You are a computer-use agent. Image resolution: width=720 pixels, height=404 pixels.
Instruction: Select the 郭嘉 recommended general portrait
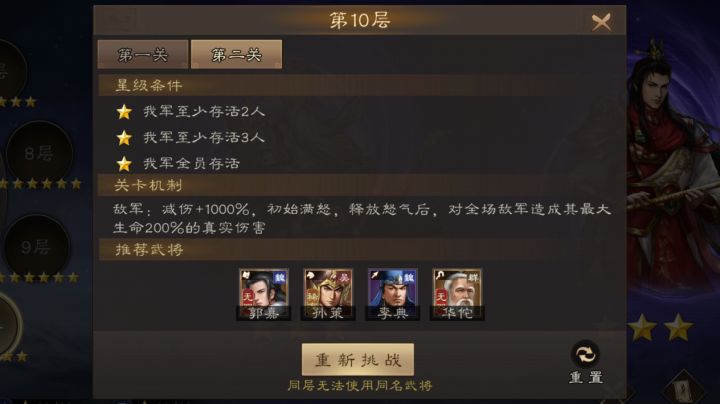(264, 294)
